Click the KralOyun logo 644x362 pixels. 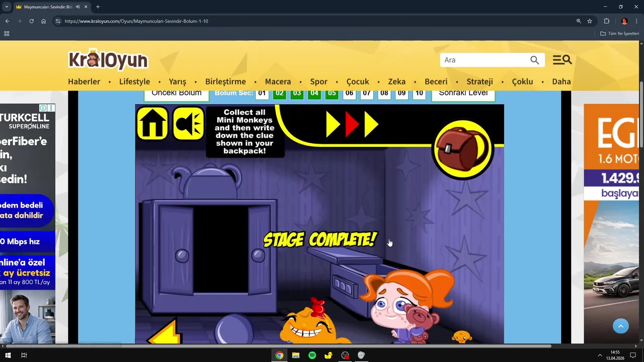[108, 60]
